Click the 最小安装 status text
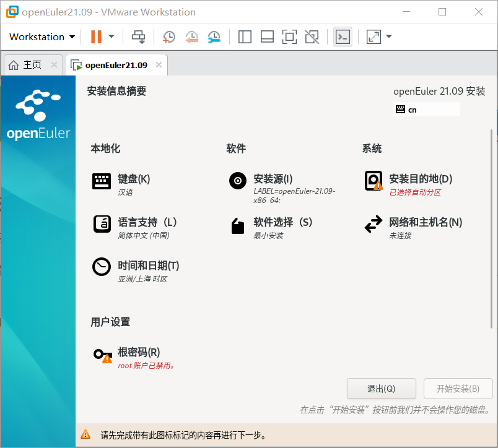498x448 pixels. [x=268, y=235]
